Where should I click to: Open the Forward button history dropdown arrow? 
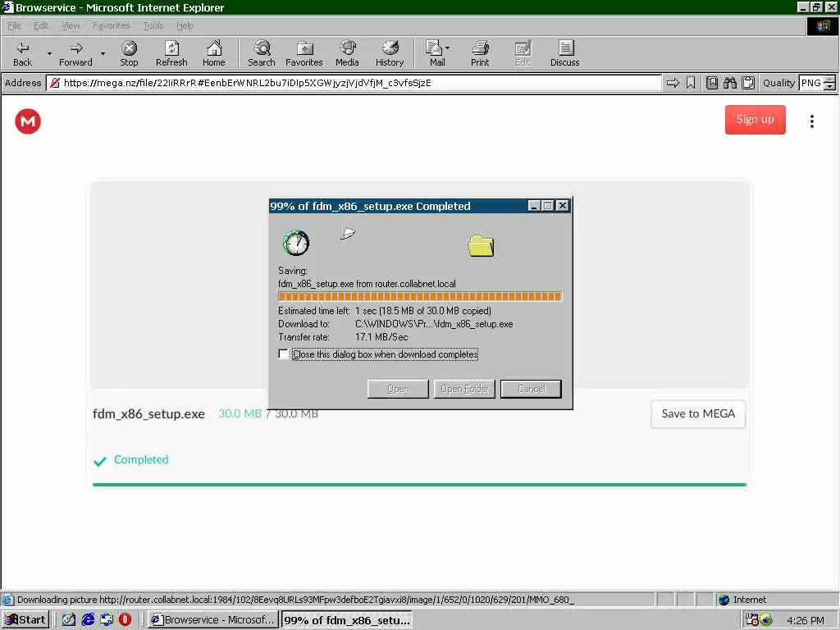[x=103, y=53]
